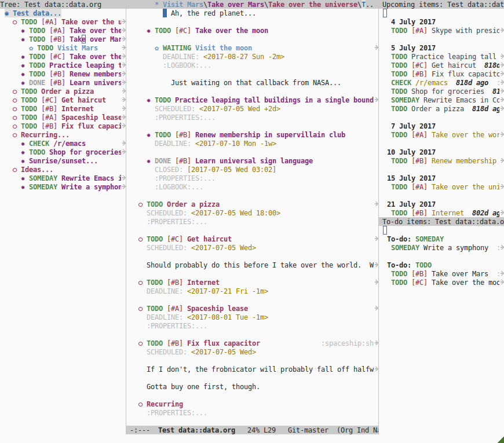Expand :PROPERTIES: drawer under Spaceship lease
Image resolution: width=504 pixels, height=443 pixels.
[x=177, y=326]
